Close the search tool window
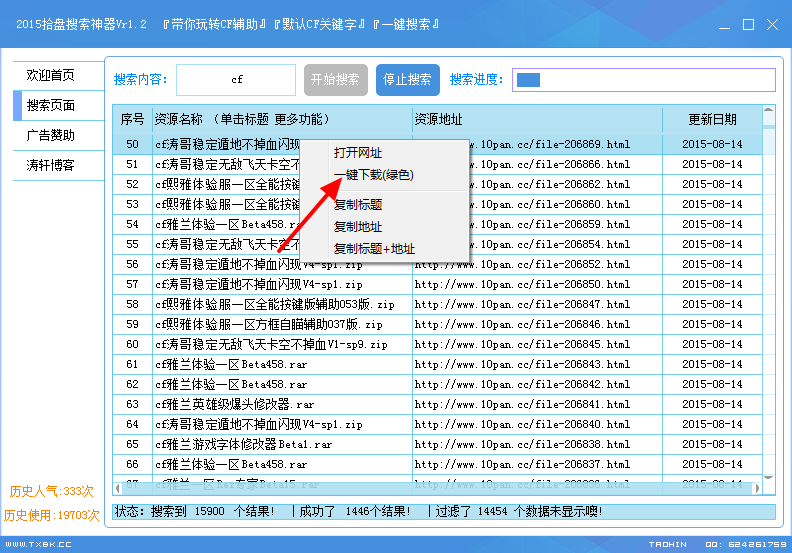Screen dimensions: 792x553 point(772,25)
